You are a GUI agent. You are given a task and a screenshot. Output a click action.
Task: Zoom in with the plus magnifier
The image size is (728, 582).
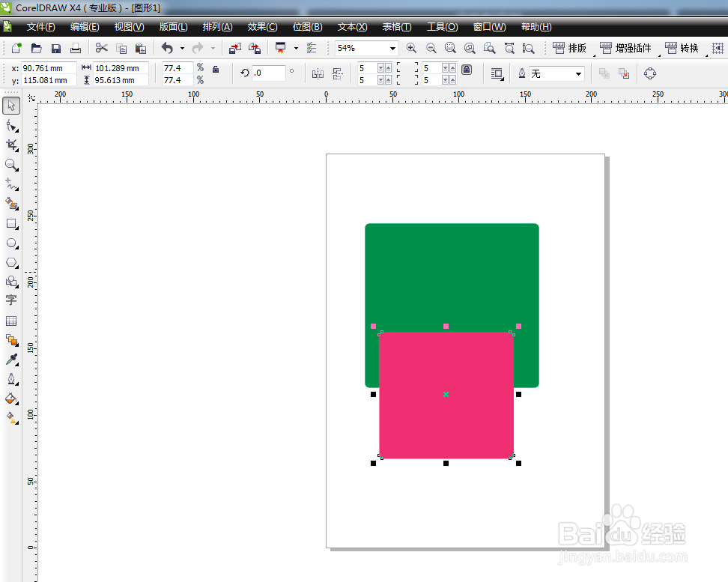[x=411, y=48]
